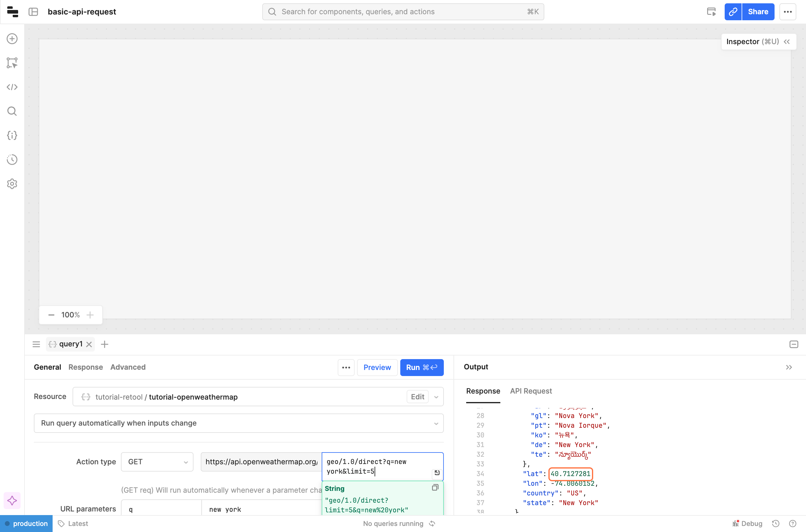The height and width of the screenshot is (532, 806).
Task: Open the Add component plus icon
Action: coord(12,39)
